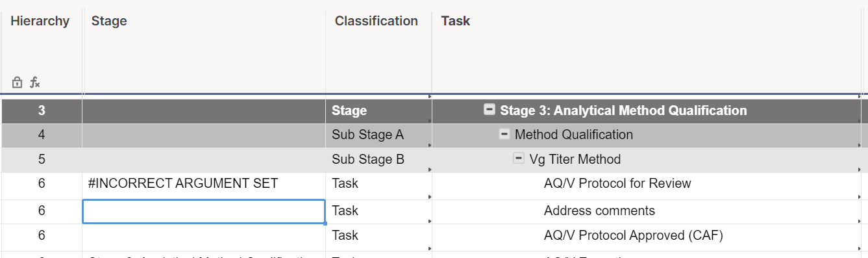Screen dimensions: 868x258
Task: Click Task classification cell beside Address comments
Action: pos(378,211)
